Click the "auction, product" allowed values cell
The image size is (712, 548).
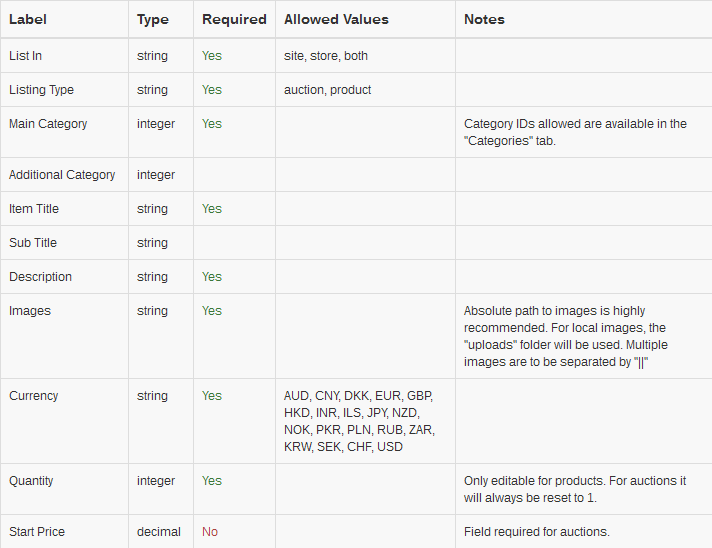tap(328, 90)
